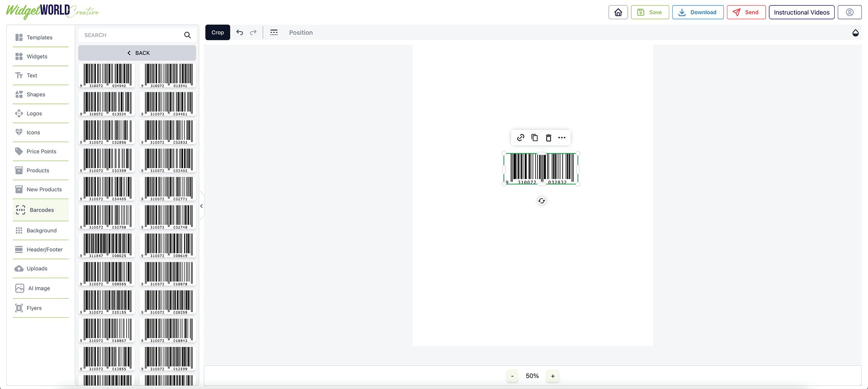Open the Position options
The image size is (868, 389).
coord(301,33)
